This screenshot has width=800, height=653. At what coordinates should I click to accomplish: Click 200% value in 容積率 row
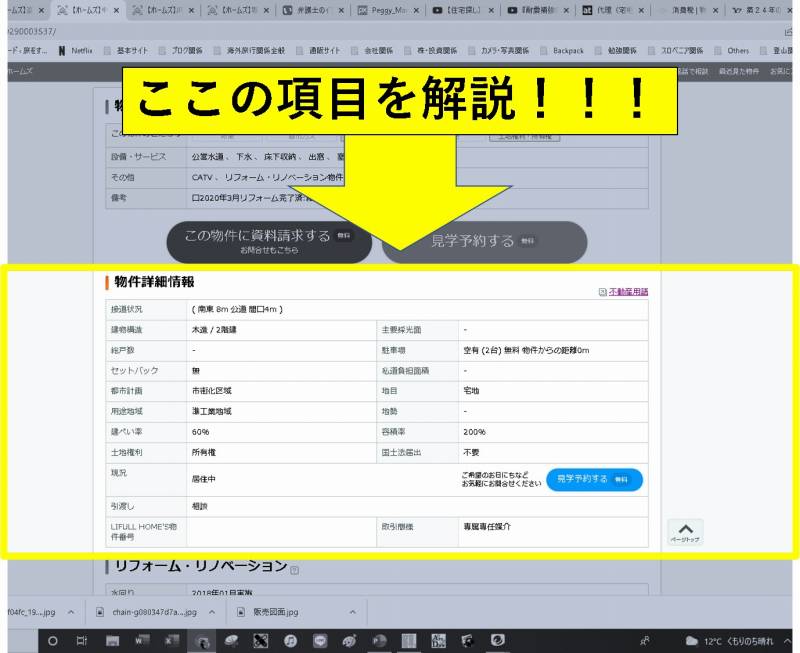(474, 432)
